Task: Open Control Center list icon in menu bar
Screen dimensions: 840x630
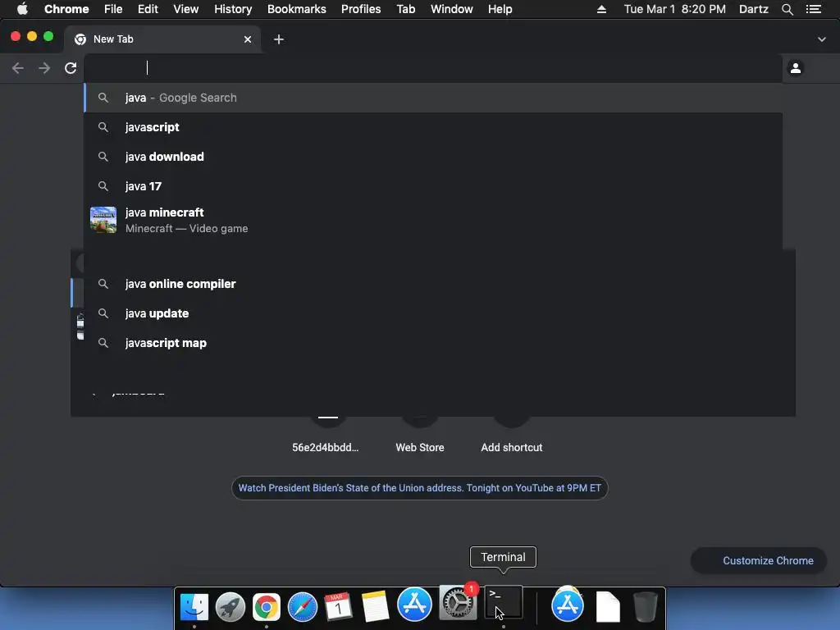Action: click(814, 9)
